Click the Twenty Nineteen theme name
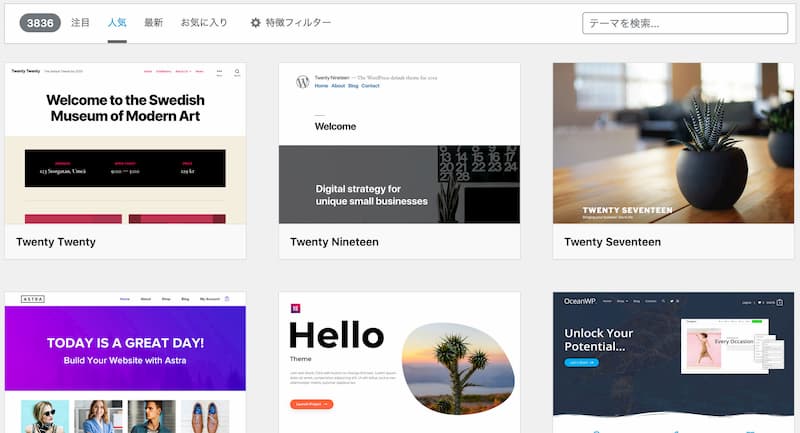Screen dimensions: 800x433 tap(334, 242)
